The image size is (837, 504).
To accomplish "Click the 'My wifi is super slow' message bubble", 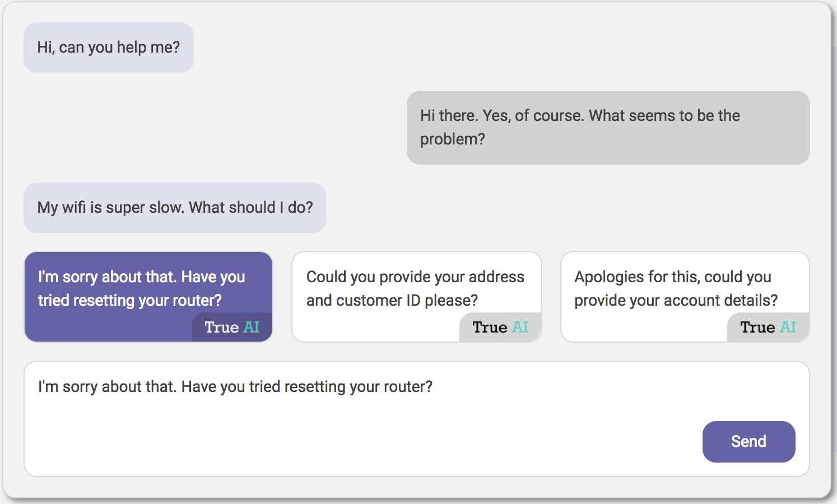I will pyautogui.click(x=175, y=208).
